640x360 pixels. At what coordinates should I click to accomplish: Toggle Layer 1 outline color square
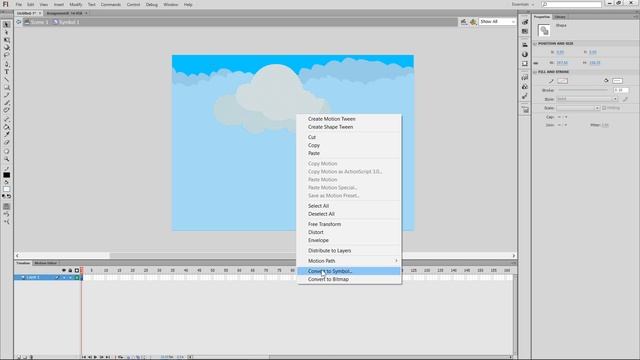pyautogui.click(x=77, y=278)
